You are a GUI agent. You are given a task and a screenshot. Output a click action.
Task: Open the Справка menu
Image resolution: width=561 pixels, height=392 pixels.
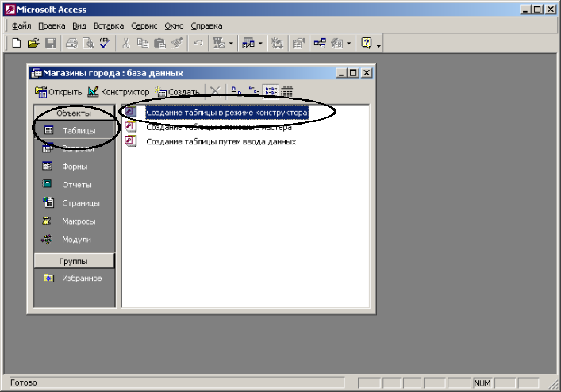206,25
